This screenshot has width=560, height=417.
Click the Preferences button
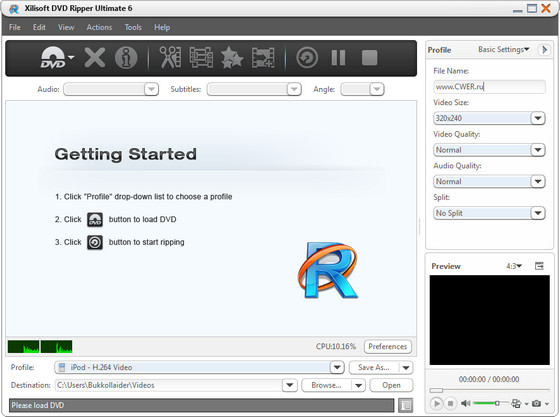pos(388,347)
